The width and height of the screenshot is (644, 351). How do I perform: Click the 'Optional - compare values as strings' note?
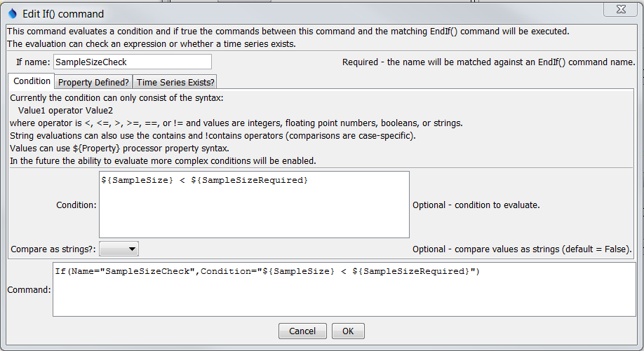pos(522,249)
